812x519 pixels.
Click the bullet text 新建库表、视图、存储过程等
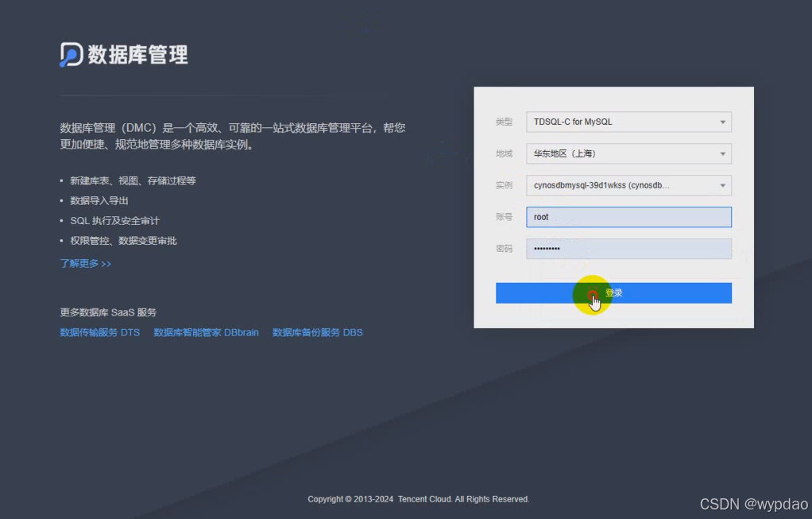coord(133,180)
